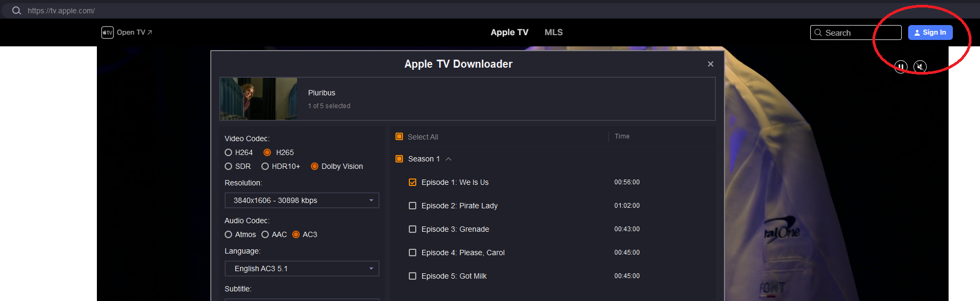
Task: Click the Open TV link
Action: (134, 32)
